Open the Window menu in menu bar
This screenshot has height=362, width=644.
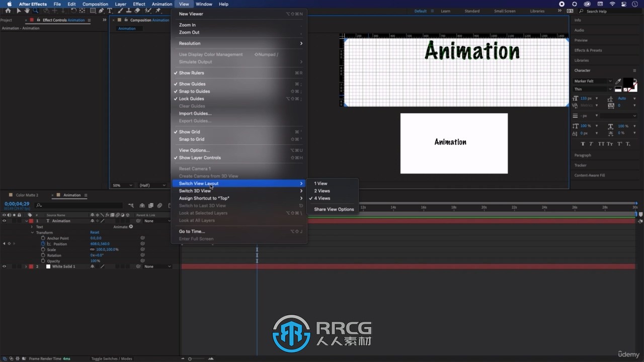(x=204, y=4)
